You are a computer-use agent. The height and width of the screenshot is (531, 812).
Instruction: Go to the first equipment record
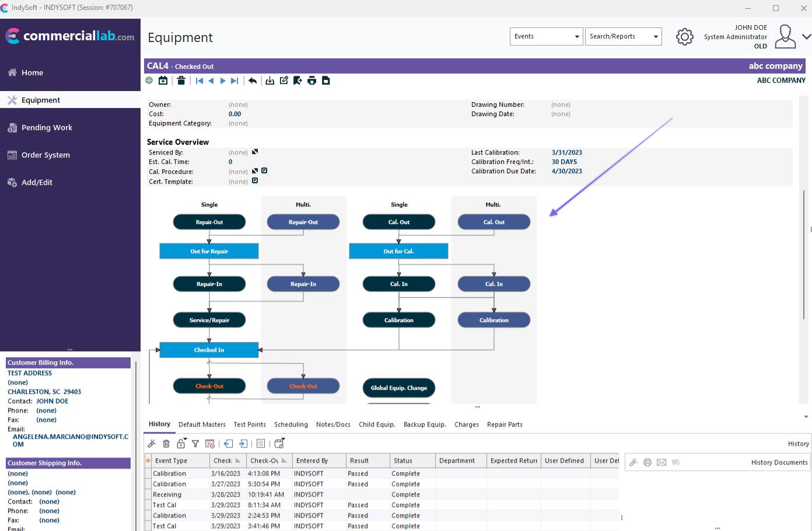tap(199, 81)
